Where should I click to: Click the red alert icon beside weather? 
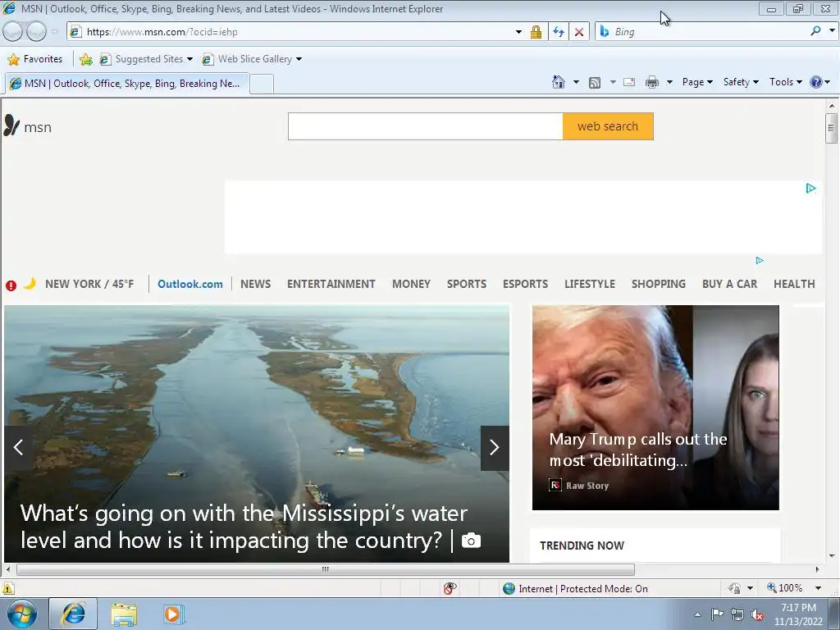[11, 285]
